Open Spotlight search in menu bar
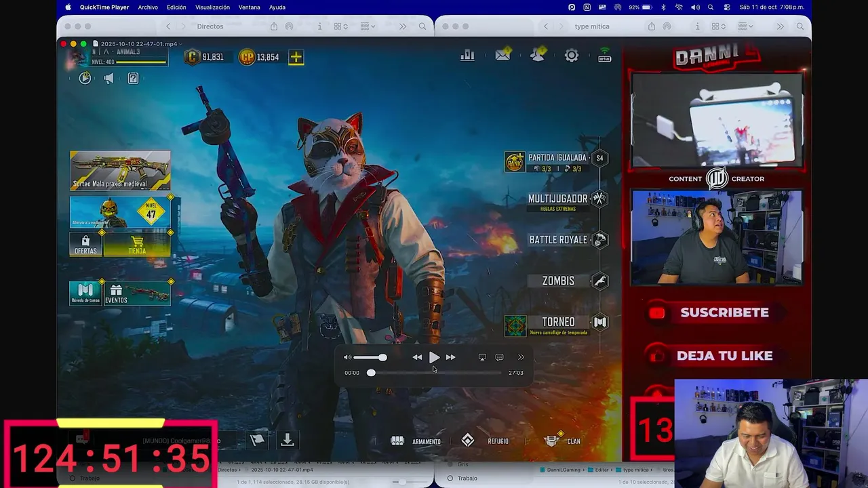Screen dimensions: 868x488 click(x=711, y=7)
